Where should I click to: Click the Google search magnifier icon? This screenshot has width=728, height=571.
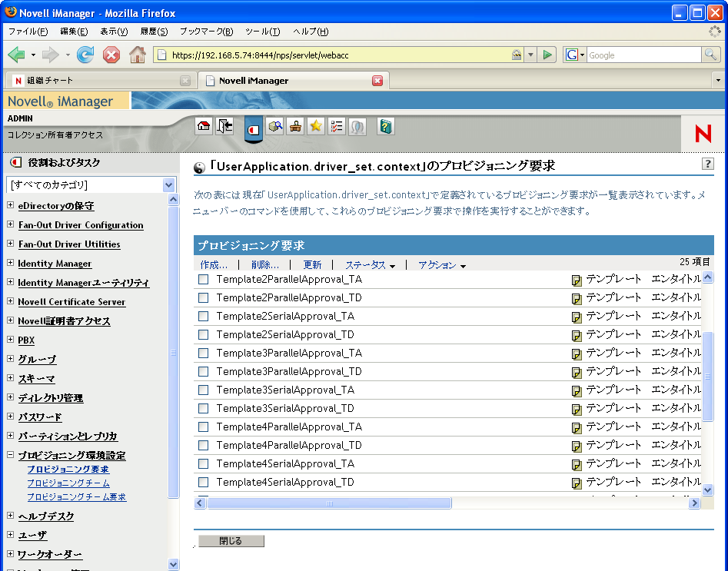pyautogui.click(x=710, y=55)
